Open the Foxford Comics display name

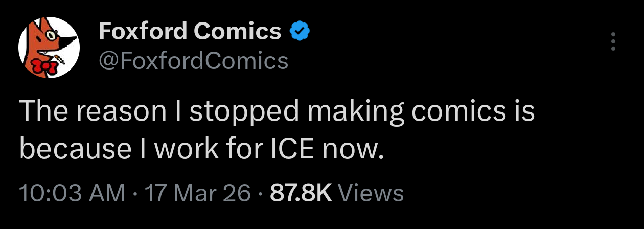point(190,32)
